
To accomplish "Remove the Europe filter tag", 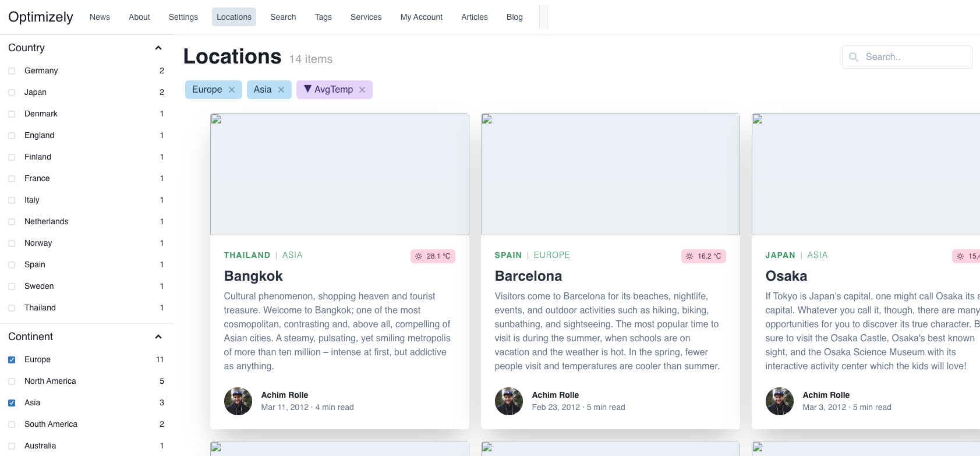I will coord(232,90).
